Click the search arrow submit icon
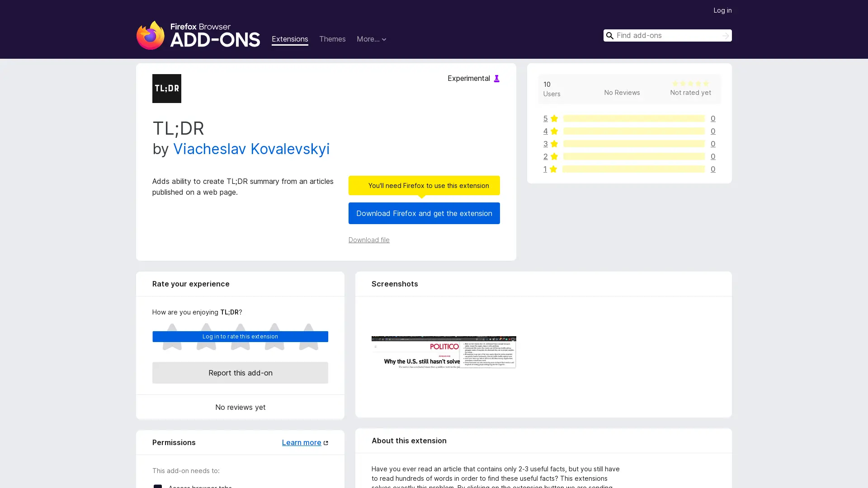 coord(725,36)
